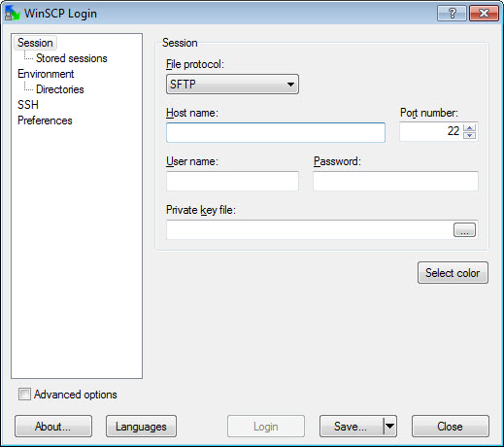The width and height of the screenshot is (504, 447).
Task: Open the Save button dropdown arrow
Action: click(x=390, y=426)
